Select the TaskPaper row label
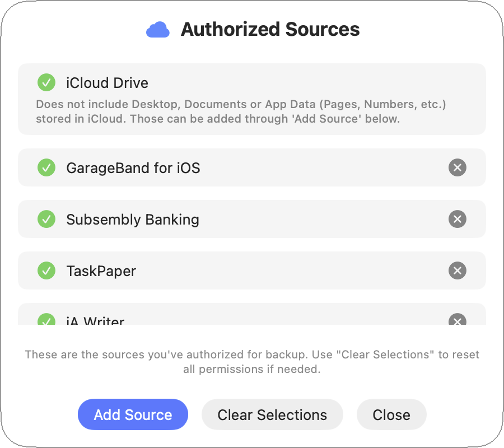The width and height of the screenshot is (504, 448). 101,271
